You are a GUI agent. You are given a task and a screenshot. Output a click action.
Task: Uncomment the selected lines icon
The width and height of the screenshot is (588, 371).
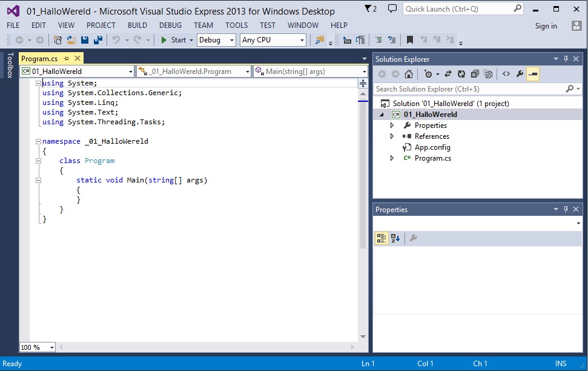click(392, 40)
